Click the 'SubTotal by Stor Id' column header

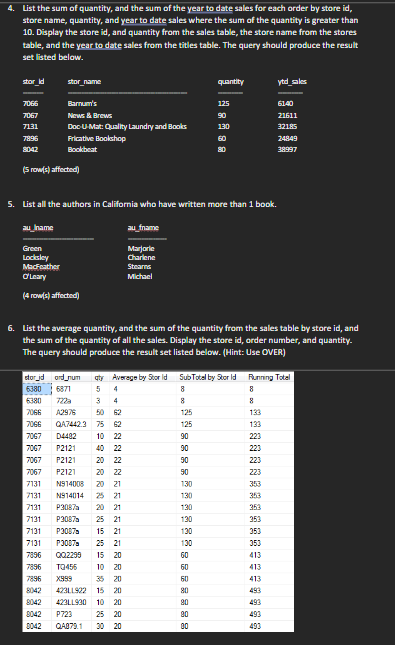(208, 377)
